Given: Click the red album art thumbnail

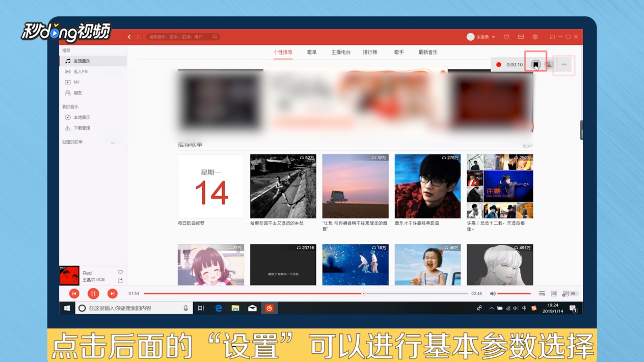Looking at the screenshot, I should pos(69,275).
